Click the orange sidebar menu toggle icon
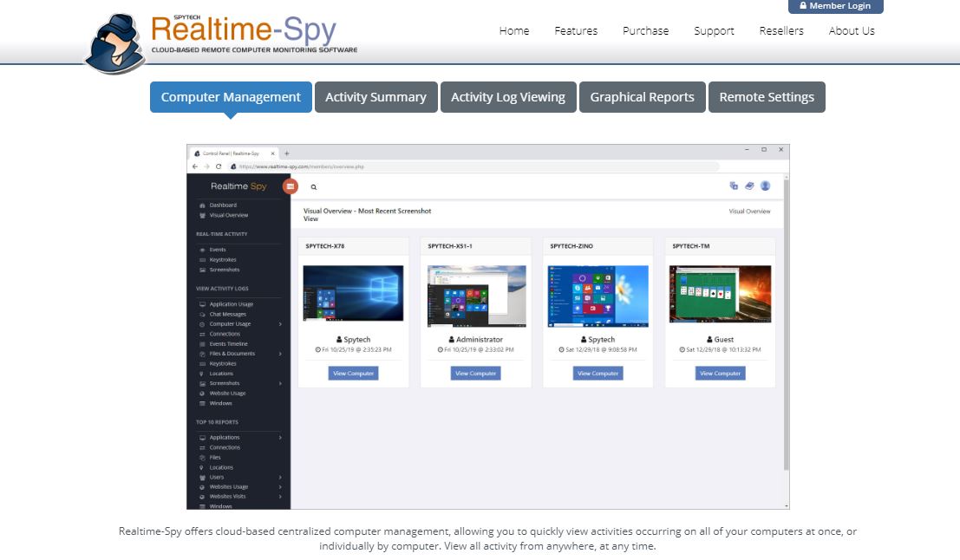960x560 pixels. [x=291, y=186]
